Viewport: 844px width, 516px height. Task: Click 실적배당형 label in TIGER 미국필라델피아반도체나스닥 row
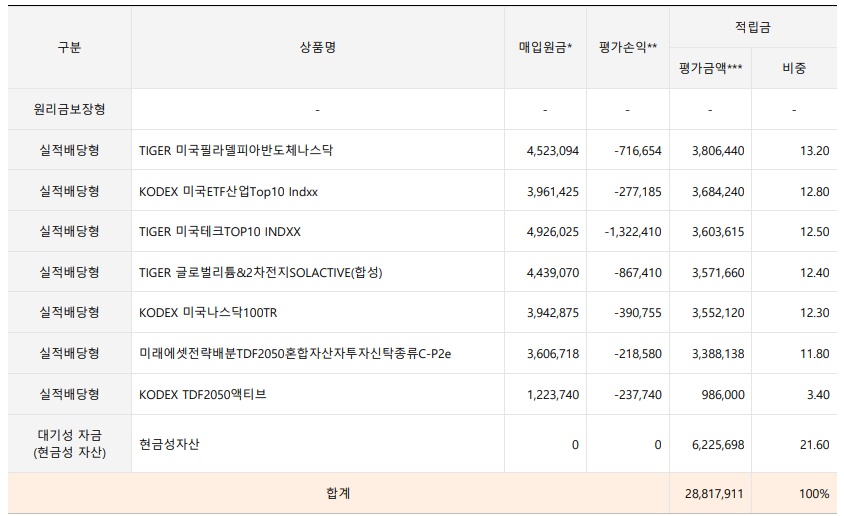[69, 150]
